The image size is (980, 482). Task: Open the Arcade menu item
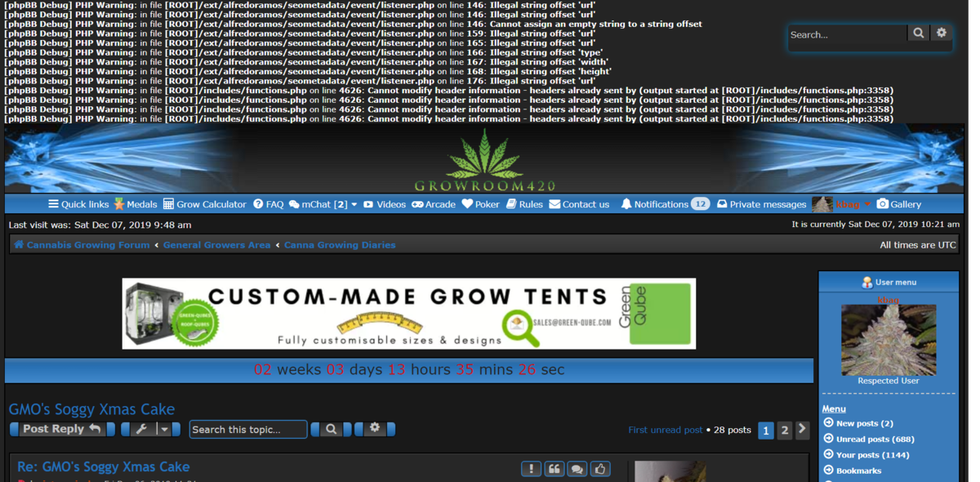tap(433, 204)
